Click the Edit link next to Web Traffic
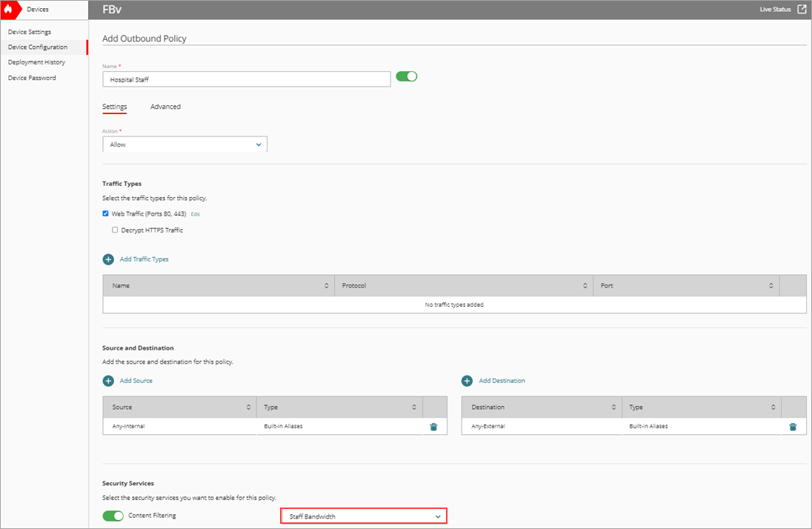Viewport: 812px width, 529px height. pos(195,213)
